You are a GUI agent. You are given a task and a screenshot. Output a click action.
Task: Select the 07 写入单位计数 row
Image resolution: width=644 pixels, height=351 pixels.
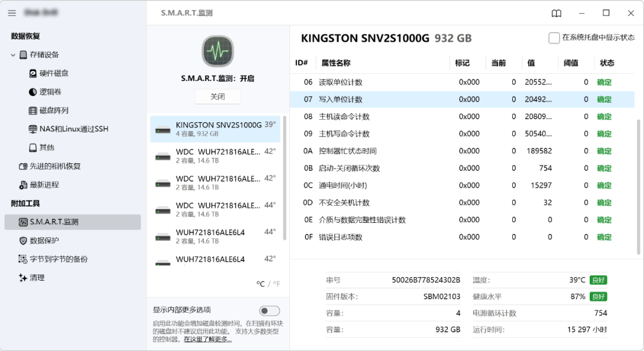462,100
